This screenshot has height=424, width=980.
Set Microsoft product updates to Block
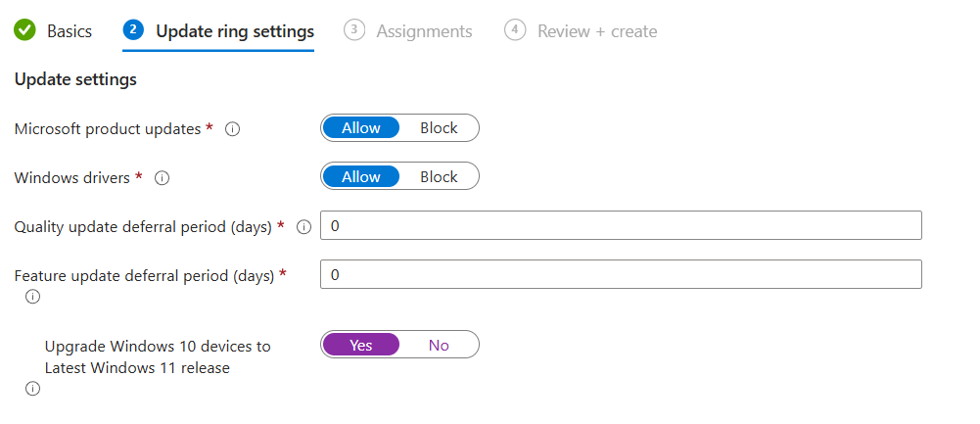tap(439, 128)
